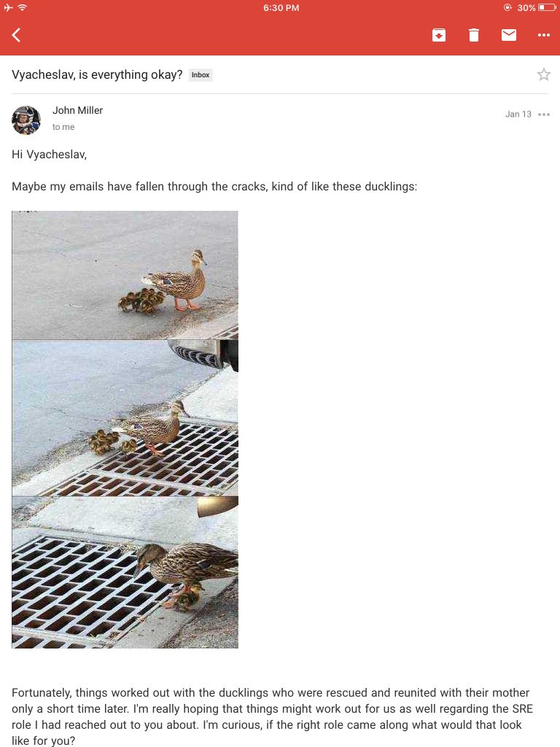Expand recipient details under 'to me'
The width and height of the screenshot is (560, 747).
click(x=63, y=127)
